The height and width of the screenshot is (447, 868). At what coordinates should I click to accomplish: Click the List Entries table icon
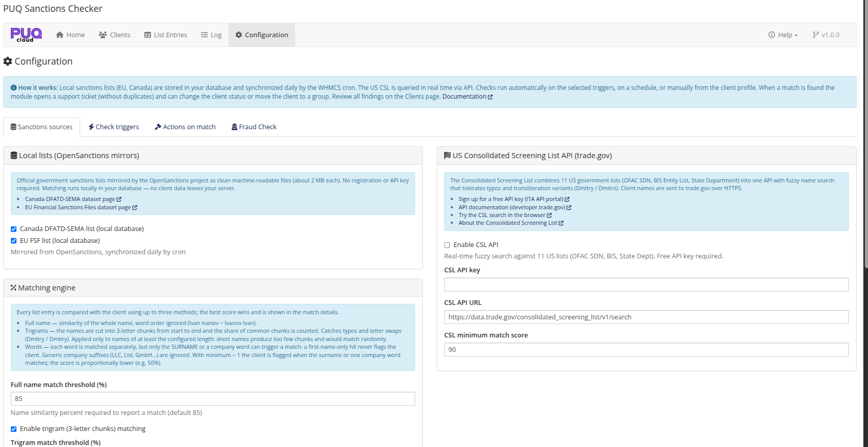tap(147, 35)
